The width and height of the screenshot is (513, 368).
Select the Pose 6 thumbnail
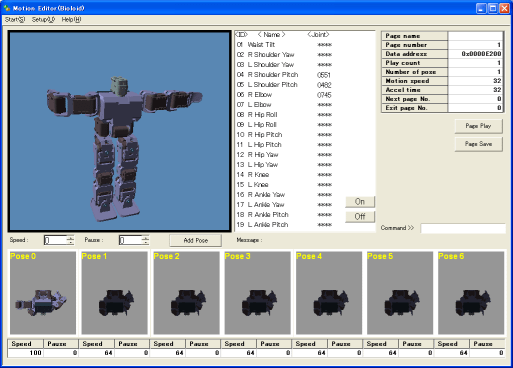point(471,292)
